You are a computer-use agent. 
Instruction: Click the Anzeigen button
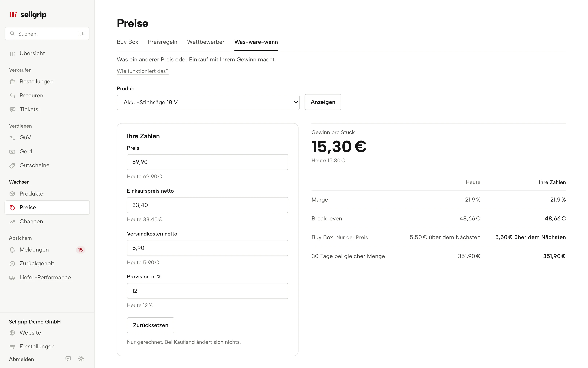point(323,102)
